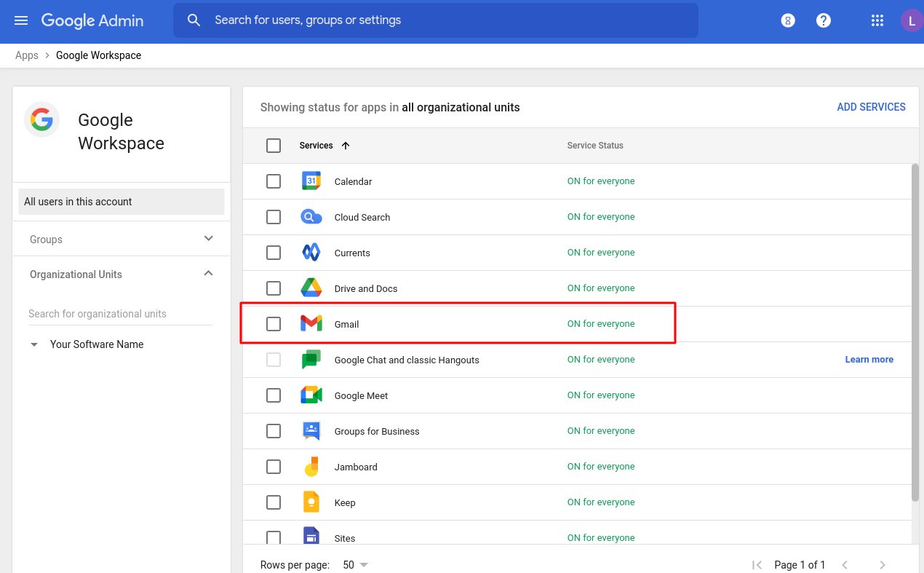Go to first page of results

click(757, 565)
